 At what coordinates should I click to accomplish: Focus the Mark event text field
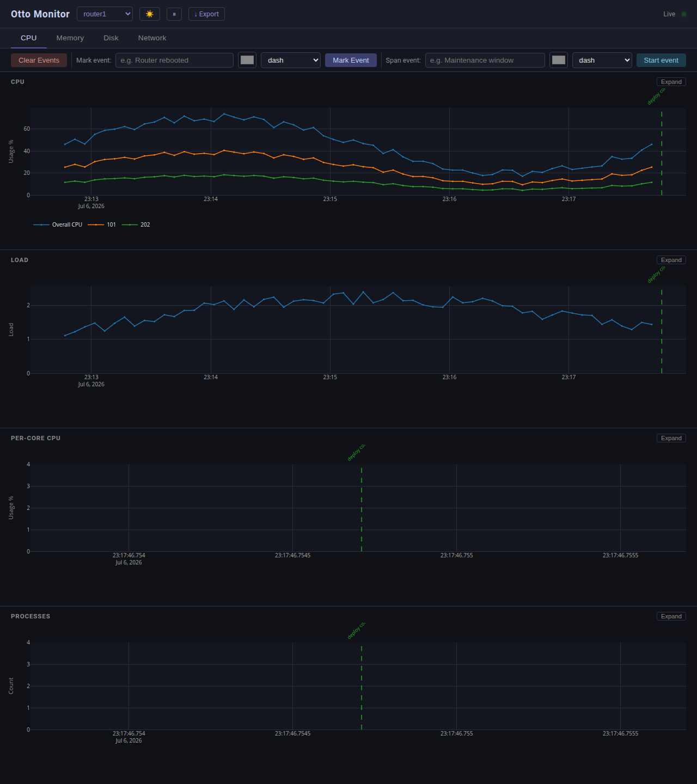point(174,60)
